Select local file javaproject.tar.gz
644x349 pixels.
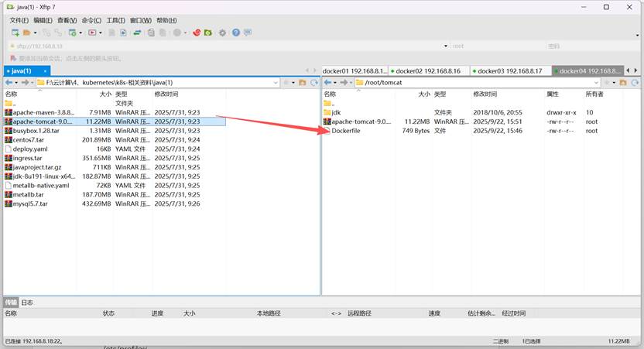(x=33, y=167)
